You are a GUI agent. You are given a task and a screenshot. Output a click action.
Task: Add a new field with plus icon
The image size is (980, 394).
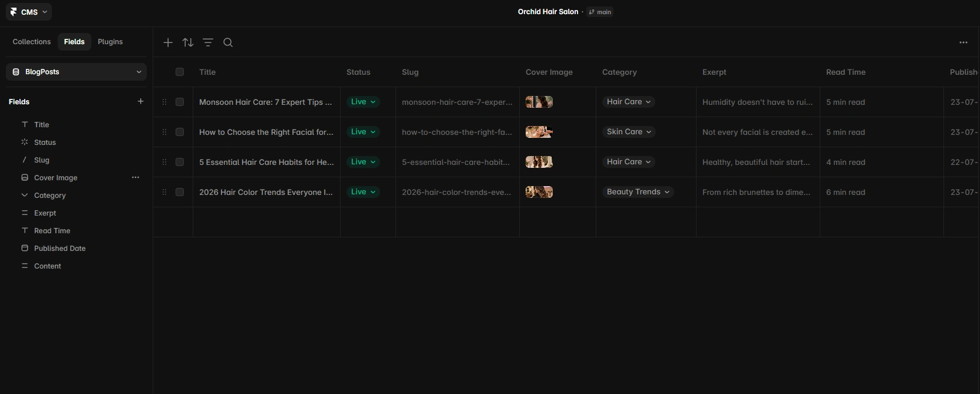click(x=140, y=101)
